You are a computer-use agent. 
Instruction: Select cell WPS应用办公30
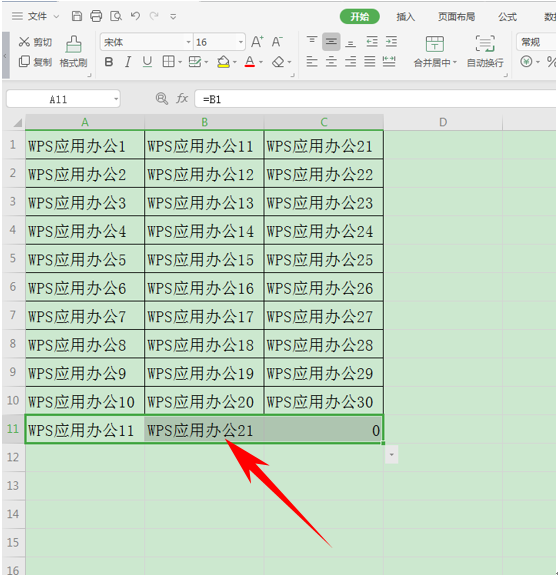coord(324,401)
